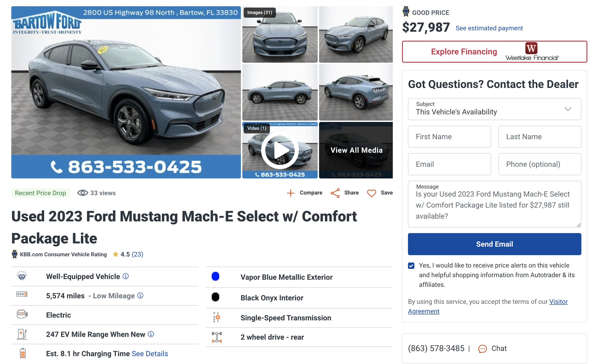597x364 pixels.
Task: Click the battery charging time icon
Action: (23, 353)
